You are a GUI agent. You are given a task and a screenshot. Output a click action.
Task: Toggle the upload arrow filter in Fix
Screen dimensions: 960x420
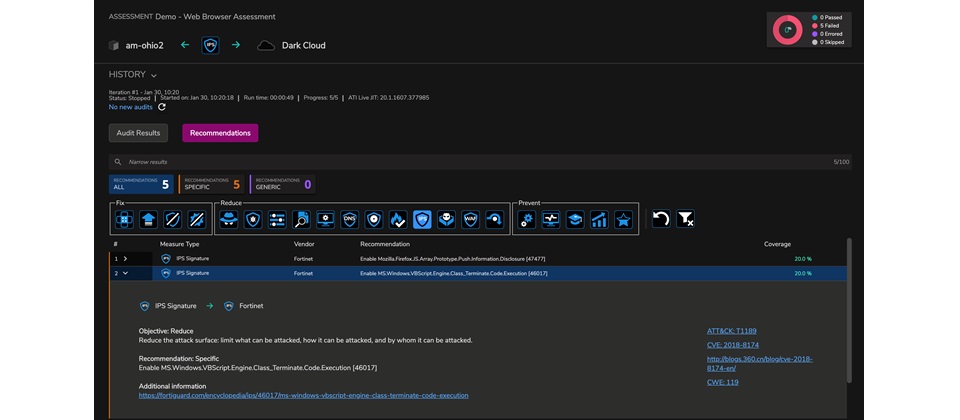[x=150, y=219]
